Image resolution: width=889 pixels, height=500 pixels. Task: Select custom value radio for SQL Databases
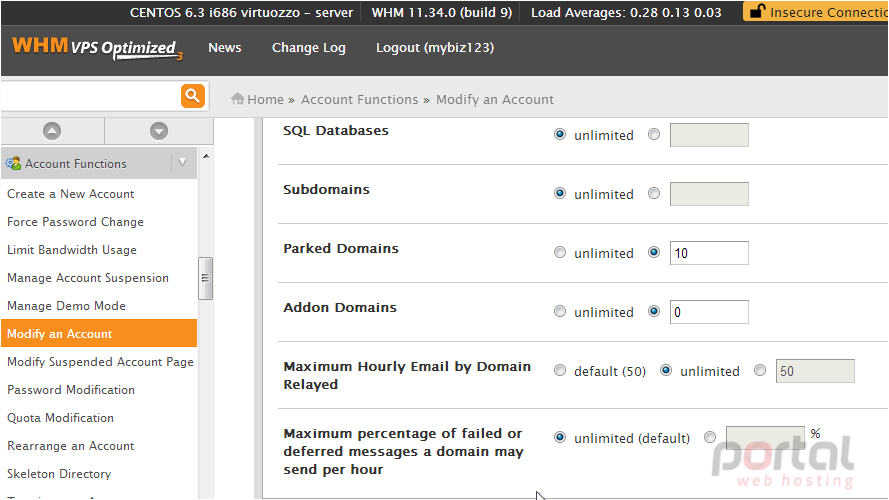pos(654,134)
